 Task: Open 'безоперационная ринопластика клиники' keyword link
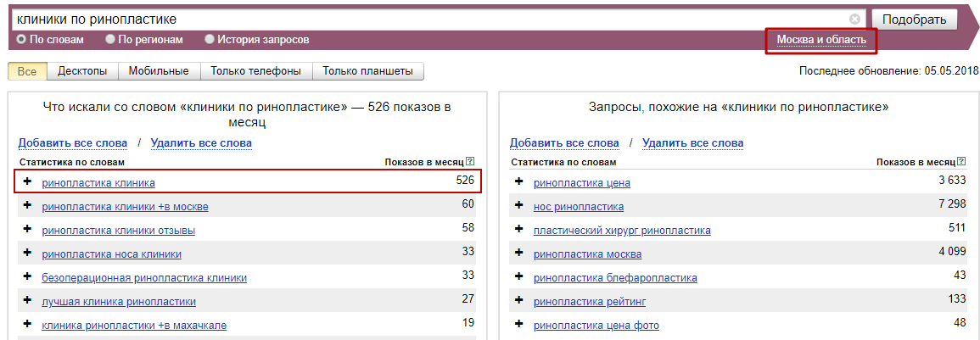tap(144, 278)
